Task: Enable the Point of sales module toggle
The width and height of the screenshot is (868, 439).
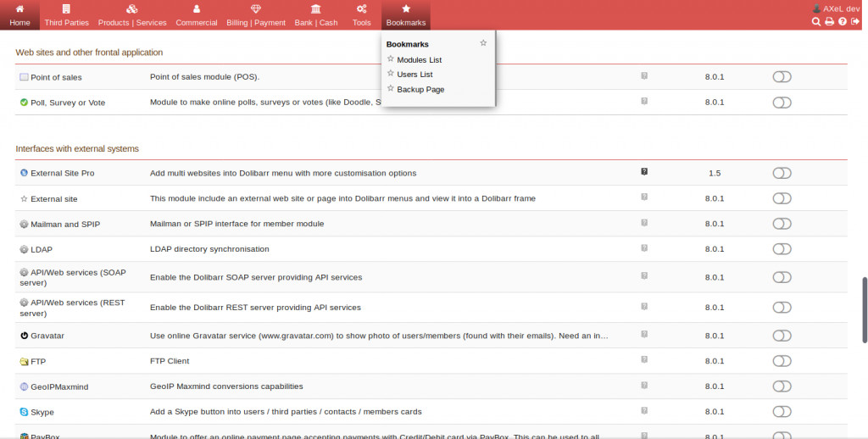Action: (782, 77)
